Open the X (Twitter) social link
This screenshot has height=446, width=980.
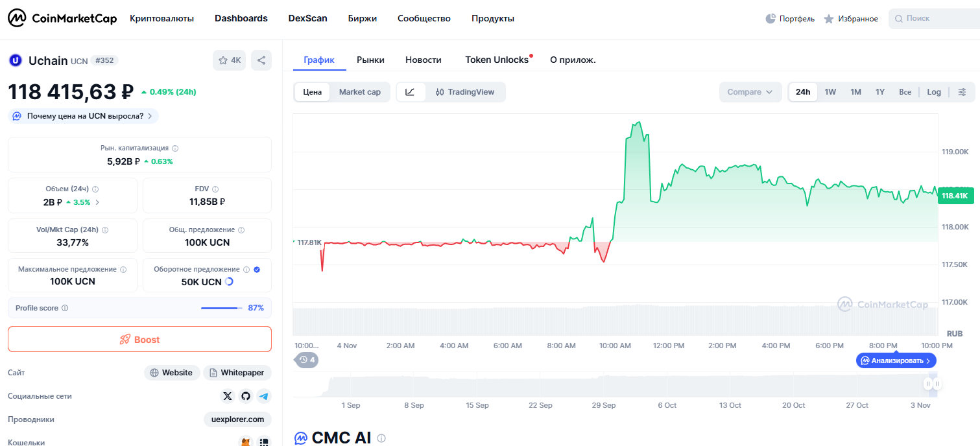point(227,396)
